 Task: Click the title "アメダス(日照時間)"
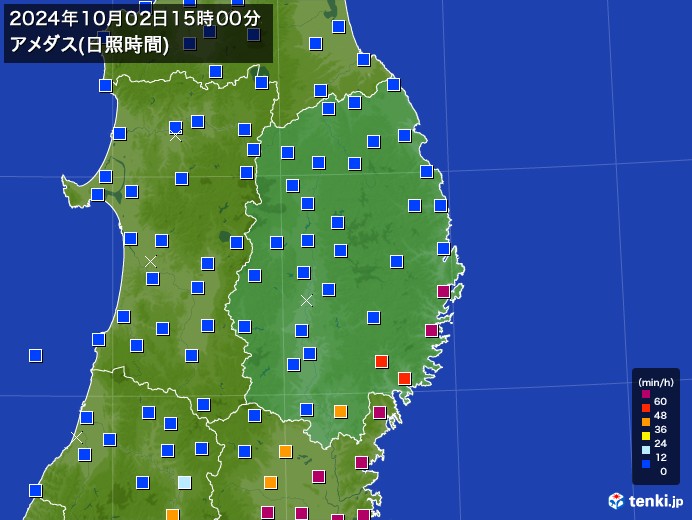(x=89, y=45)
